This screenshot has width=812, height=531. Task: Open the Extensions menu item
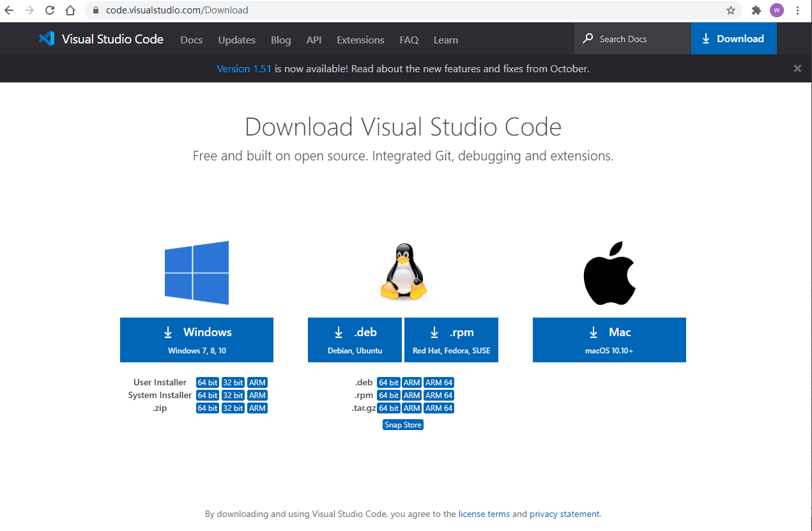click(x=360, y=40)
